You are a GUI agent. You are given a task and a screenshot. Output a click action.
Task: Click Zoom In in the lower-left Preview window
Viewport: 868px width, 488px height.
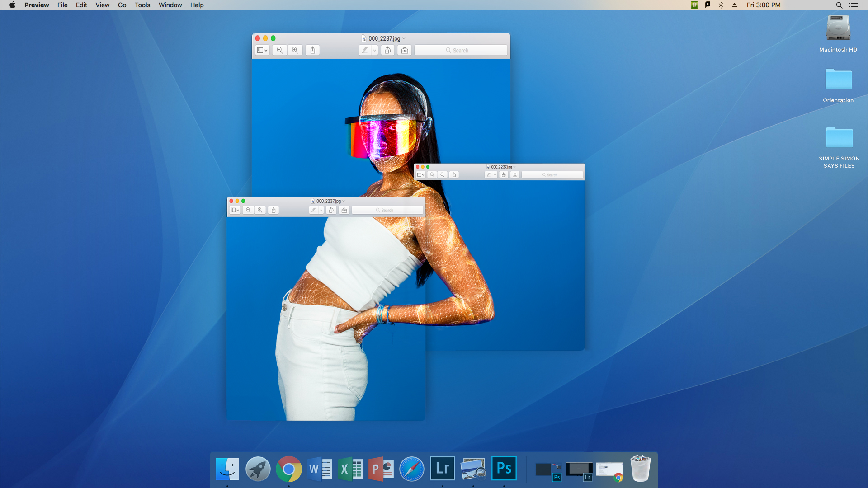(x=260, y=210)
